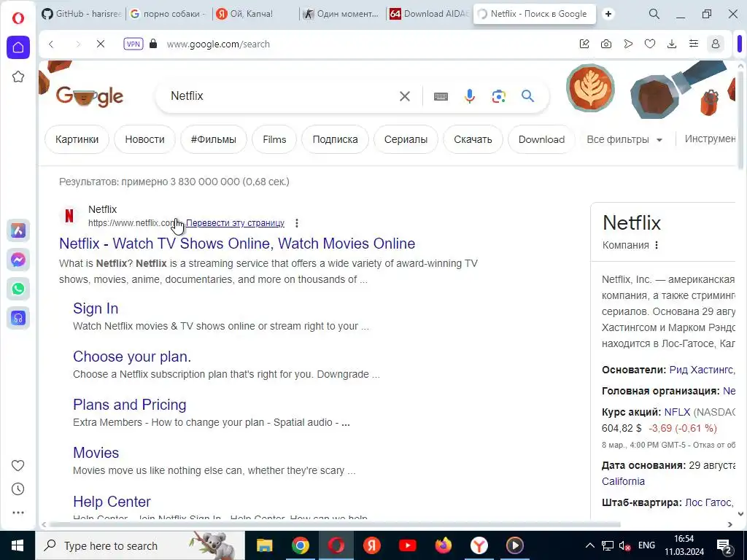Open the snapshot camera tool
This screenshot has height=560, width=747.
click(606, 44)
